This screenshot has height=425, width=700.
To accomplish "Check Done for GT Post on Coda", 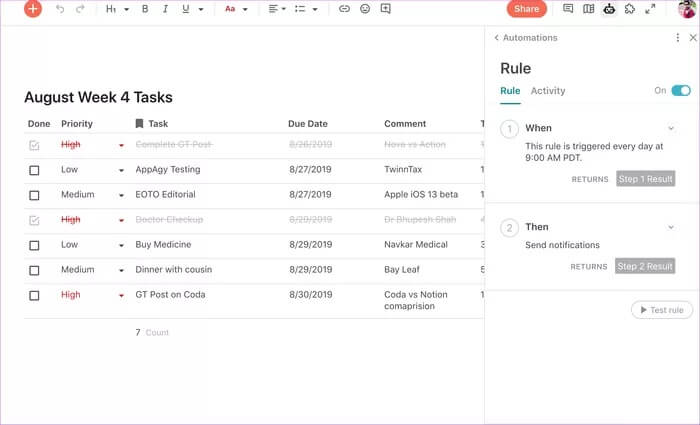I will (x=34, y=296).
